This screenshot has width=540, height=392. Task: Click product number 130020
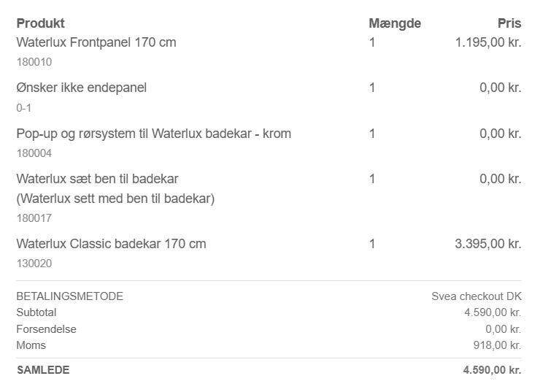34,264
